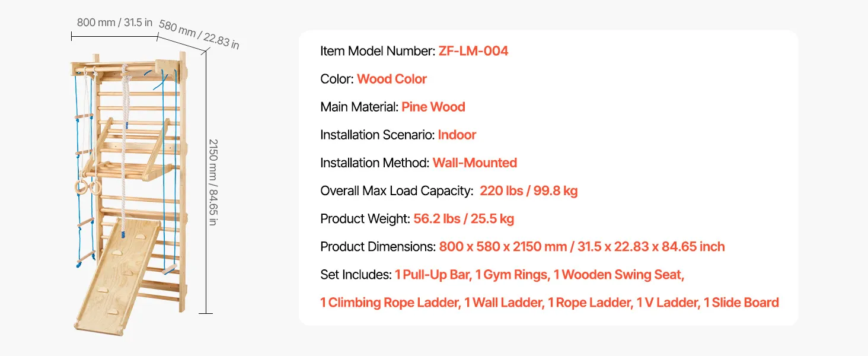Viewport: 868px width, 356px height.
Task: Select the Indoor installation scenario value
Action: pos(457,135)
